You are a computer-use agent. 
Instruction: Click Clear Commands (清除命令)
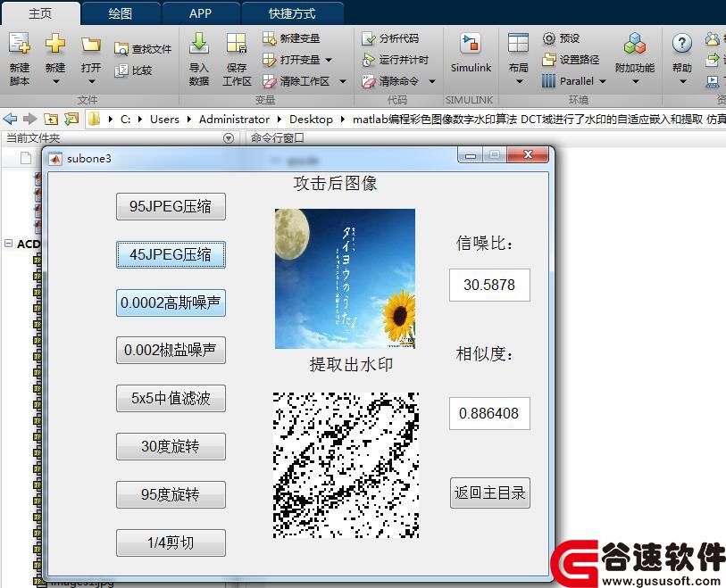point(390,81)
